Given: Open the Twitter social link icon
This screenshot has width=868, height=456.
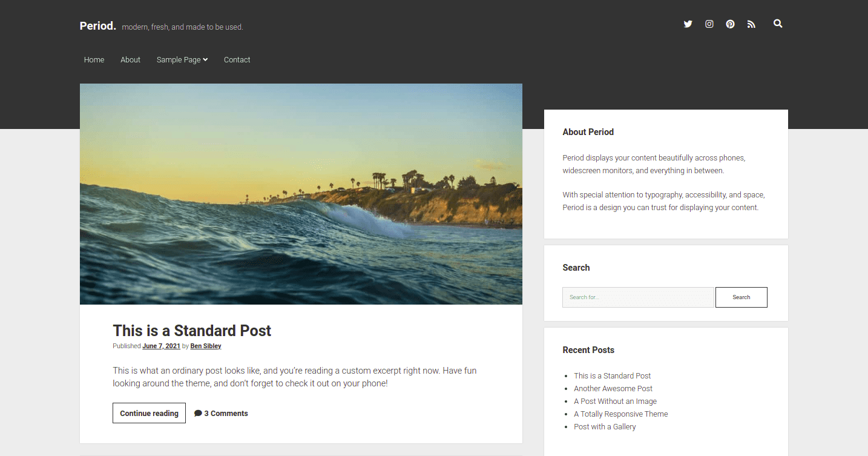Looking at the screenshot, I should (x=688, y=24).
